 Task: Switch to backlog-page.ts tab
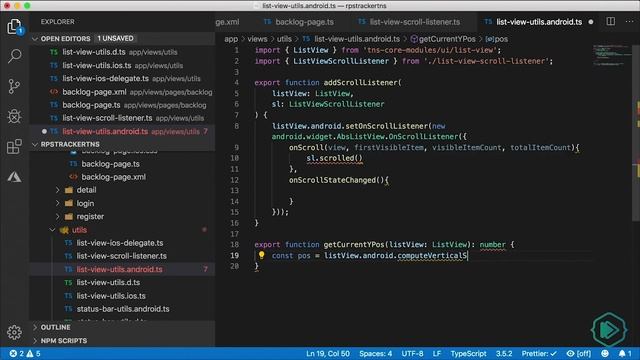click(299, 22)
